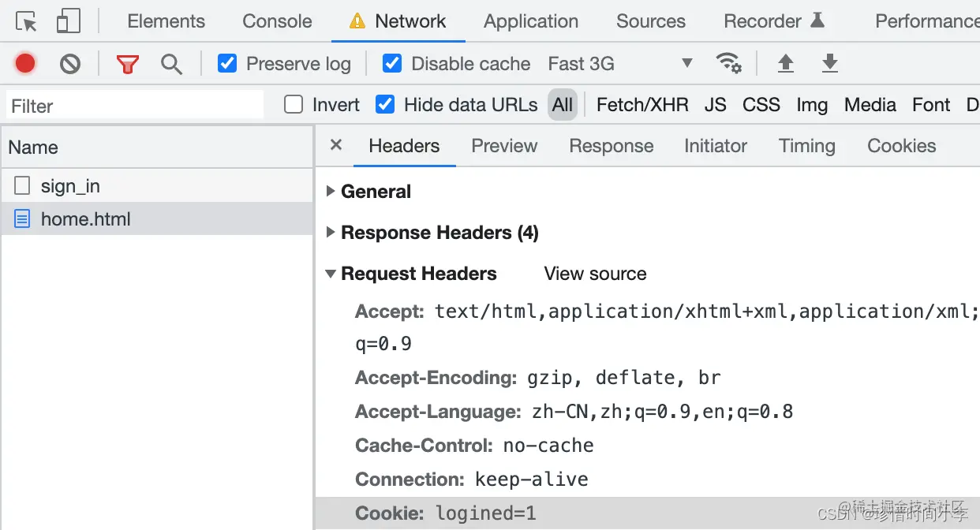
Task: Filter requests by Fetch/XHR type
Action: [642, 105]
